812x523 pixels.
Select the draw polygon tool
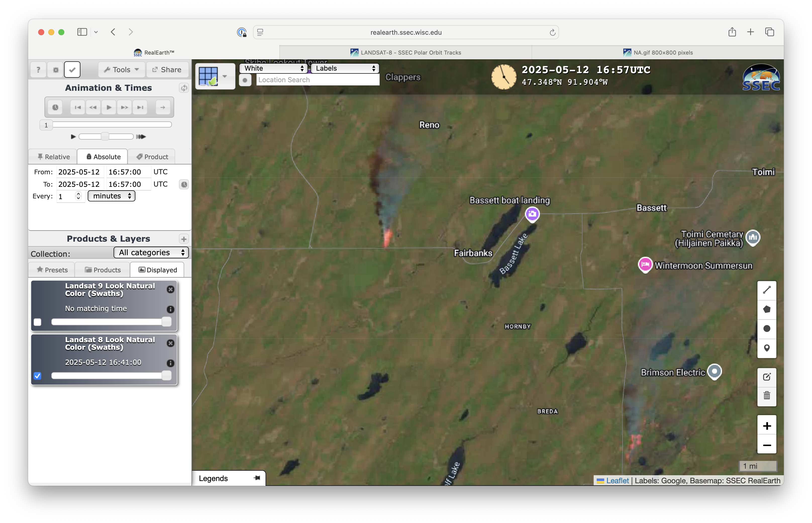click(x=767, y=309)
